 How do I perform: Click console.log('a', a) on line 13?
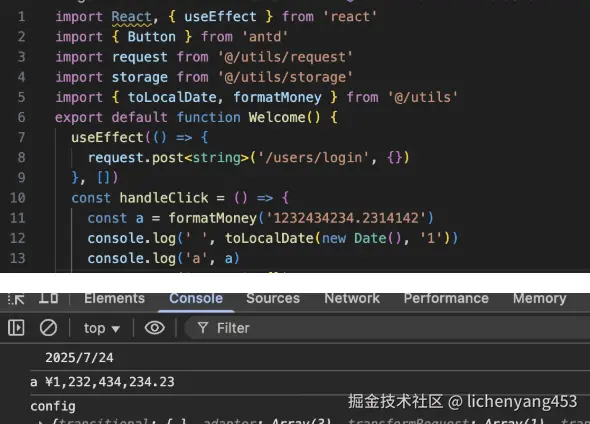pyautogui.click(x=163, y=258)
